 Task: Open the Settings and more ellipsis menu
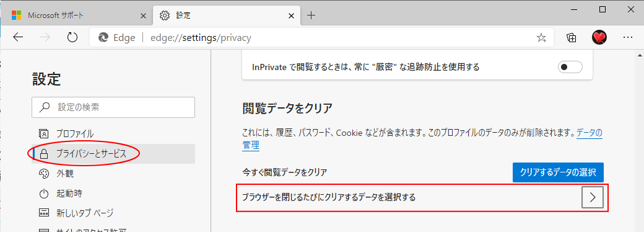(x=627, y=38)
